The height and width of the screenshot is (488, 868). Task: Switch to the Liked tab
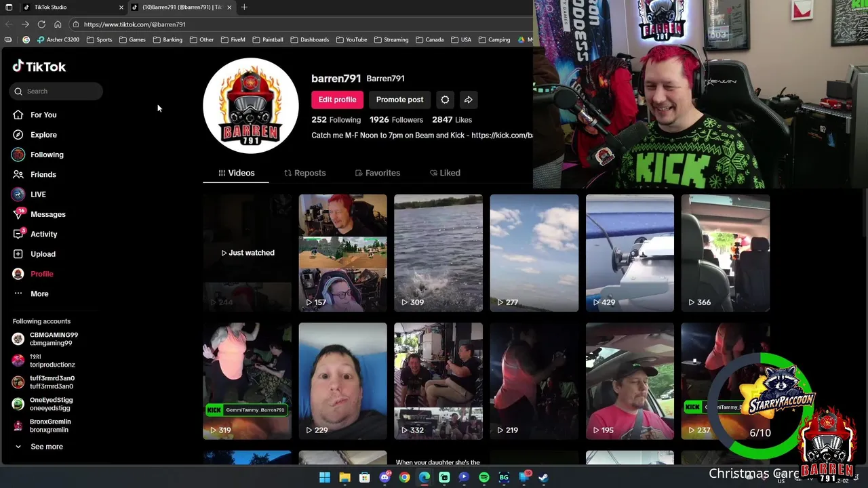click(x=445, y=173)
